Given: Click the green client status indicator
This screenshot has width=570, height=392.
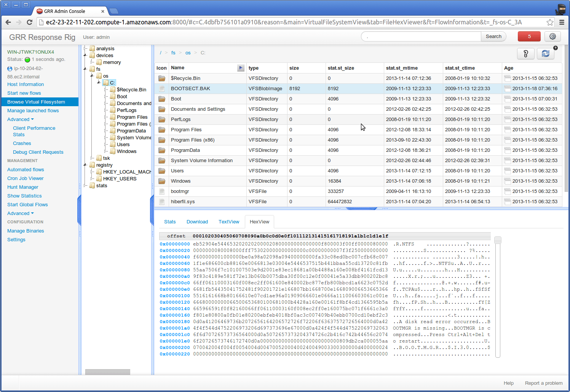Looking at the screenshot, I should (27, 59).
